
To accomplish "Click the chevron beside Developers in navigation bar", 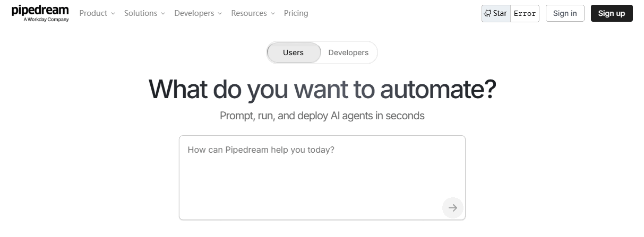I will pos(220,14).
